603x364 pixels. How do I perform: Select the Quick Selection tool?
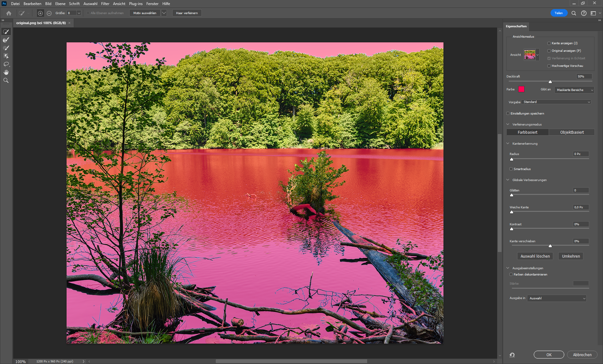click(x=6, y=31)
